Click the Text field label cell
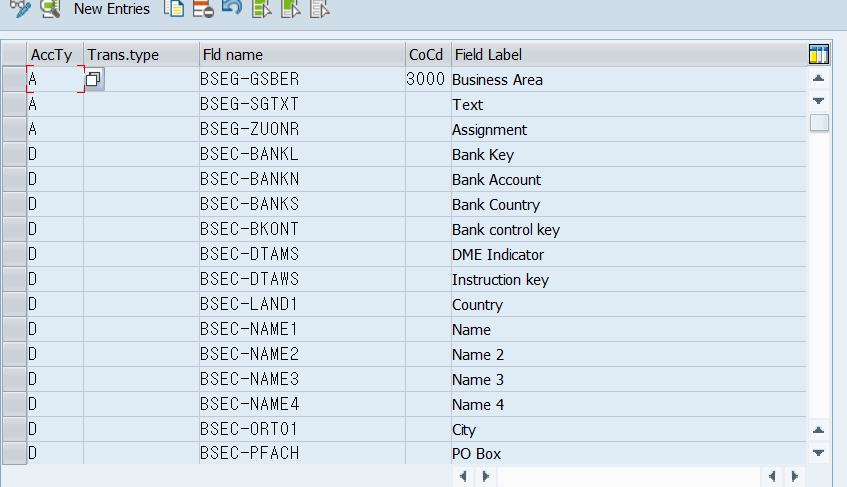847x487 pixels. pos(629,104)
